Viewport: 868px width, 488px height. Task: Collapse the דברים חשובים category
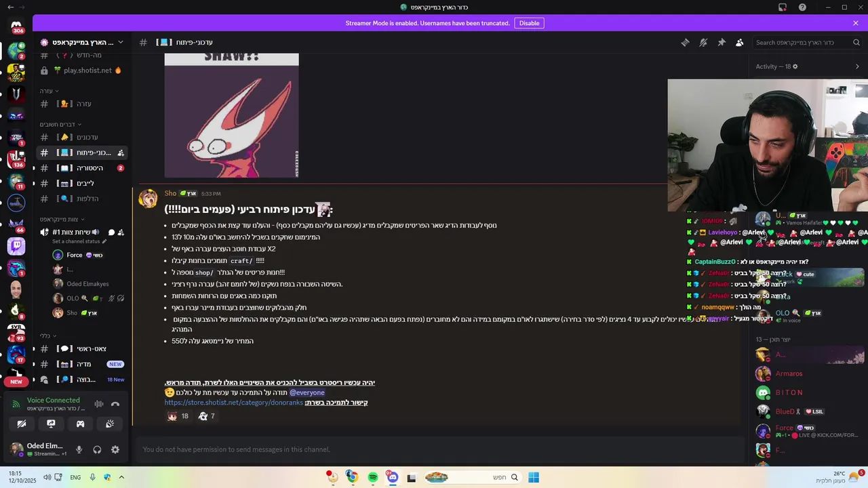[x=60, y=124]
